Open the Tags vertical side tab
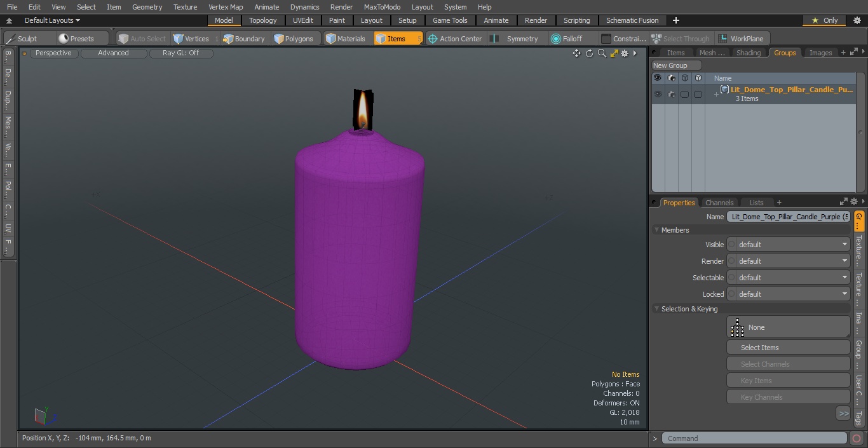This screenshot has width=868, height=448. 859,417
